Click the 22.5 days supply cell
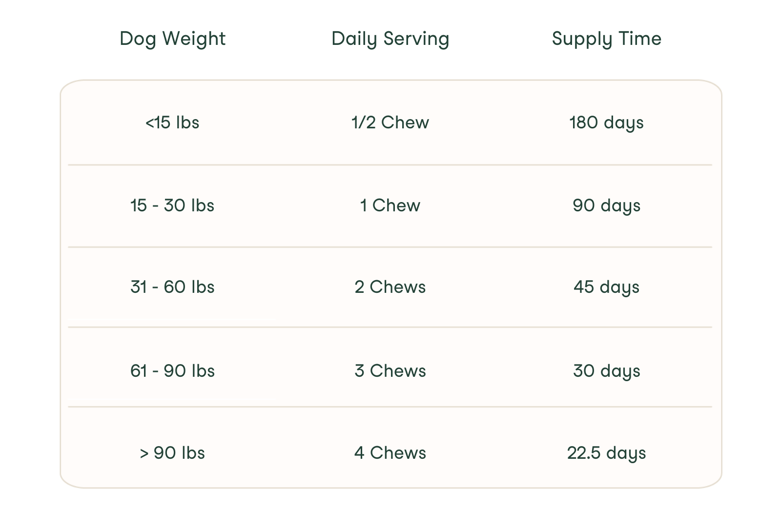The height and width of the screenshot is (532, 781). point(606,453)
